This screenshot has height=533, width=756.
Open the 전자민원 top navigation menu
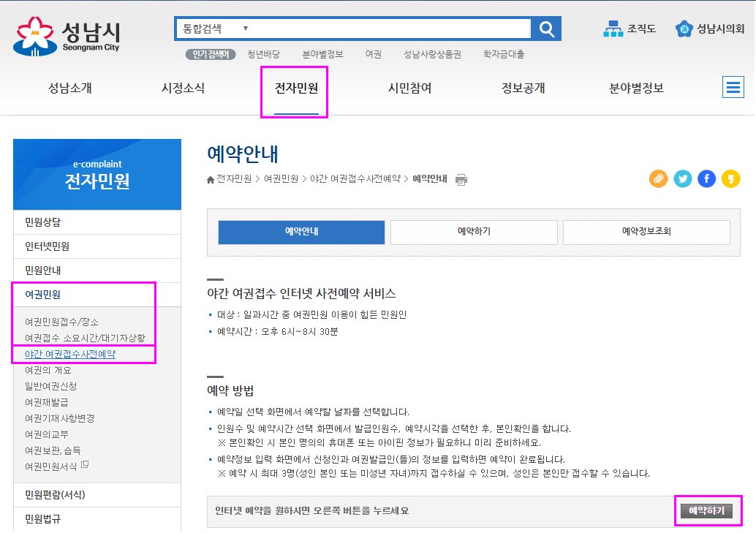295,86
